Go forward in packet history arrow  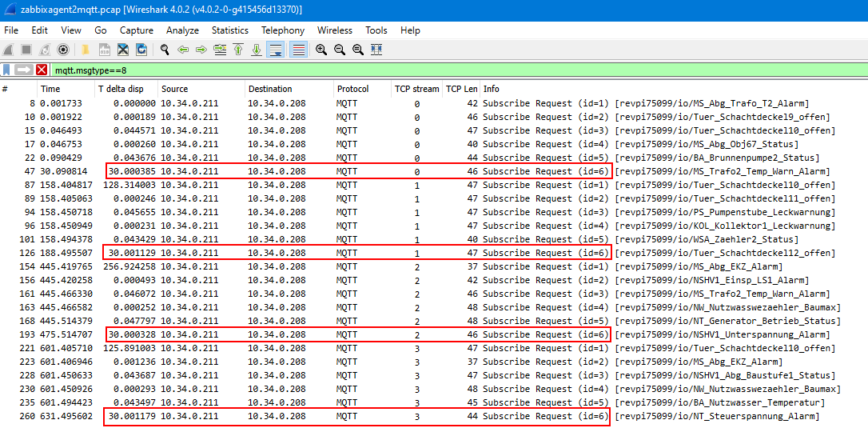point(201,50)
